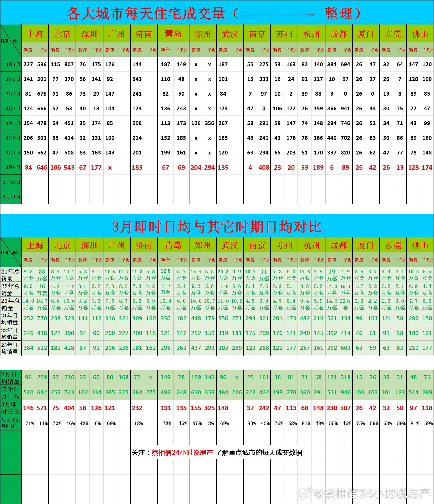The height and width of the screenshot is (504, 434).
Task: Click 郑州 新房 610 in 去年3月日均 row
Action: coord(196,392)
